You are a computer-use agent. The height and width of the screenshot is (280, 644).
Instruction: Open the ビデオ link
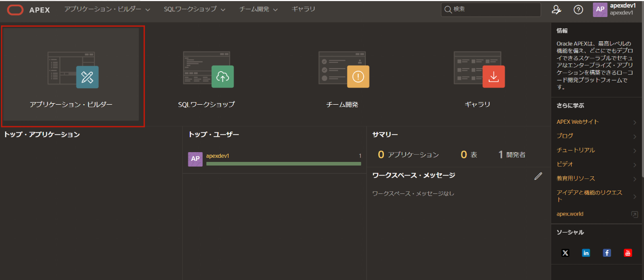[x=565, y=164]
